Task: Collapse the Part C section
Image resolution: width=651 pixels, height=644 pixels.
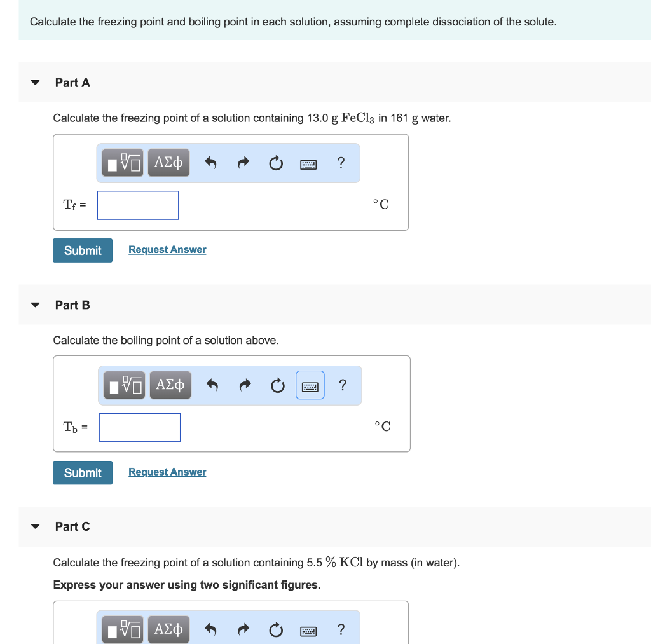Action: tap(35, 526)
